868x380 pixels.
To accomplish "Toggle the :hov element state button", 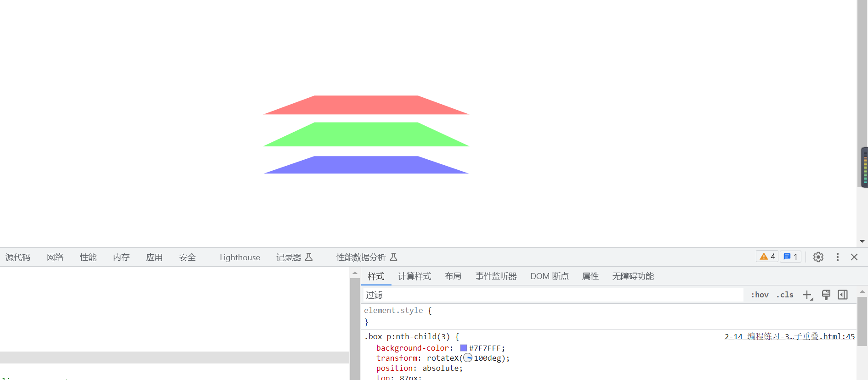I will pos(760,295).
